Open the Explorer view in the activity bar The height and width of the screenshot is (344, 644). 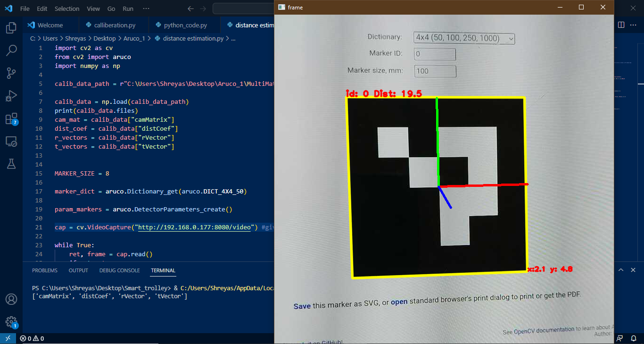(11, 28)
